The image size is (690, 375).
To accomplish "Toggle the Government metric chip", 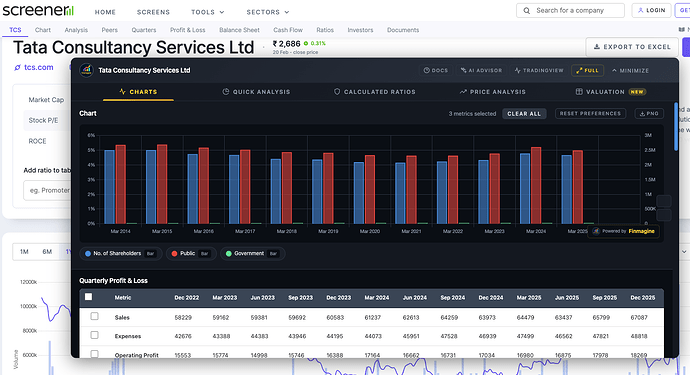I will pos(253,254).
